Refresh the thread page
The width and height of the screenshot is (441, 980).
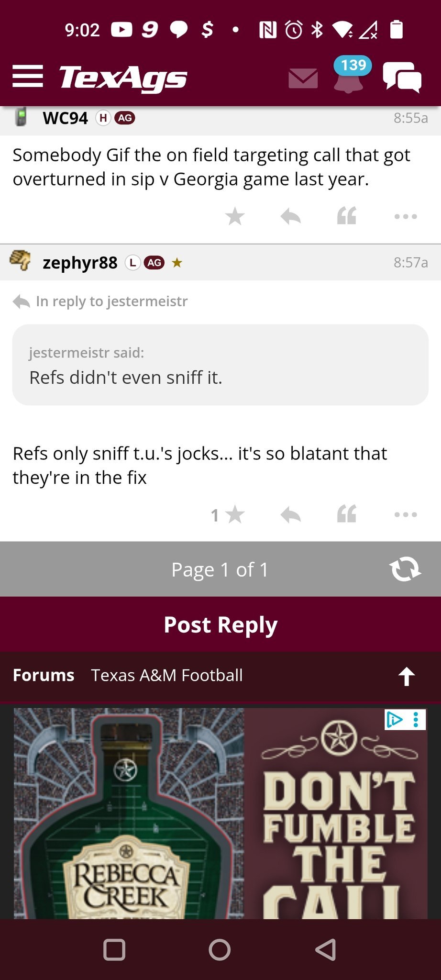tap(405, 569)
